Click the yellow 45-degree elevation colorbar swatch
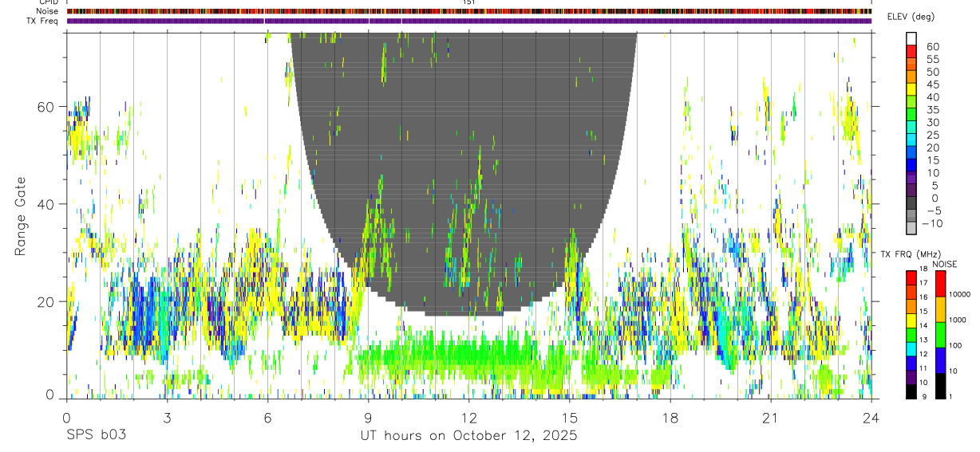This screenshot has height=452, width=980. 912,90
